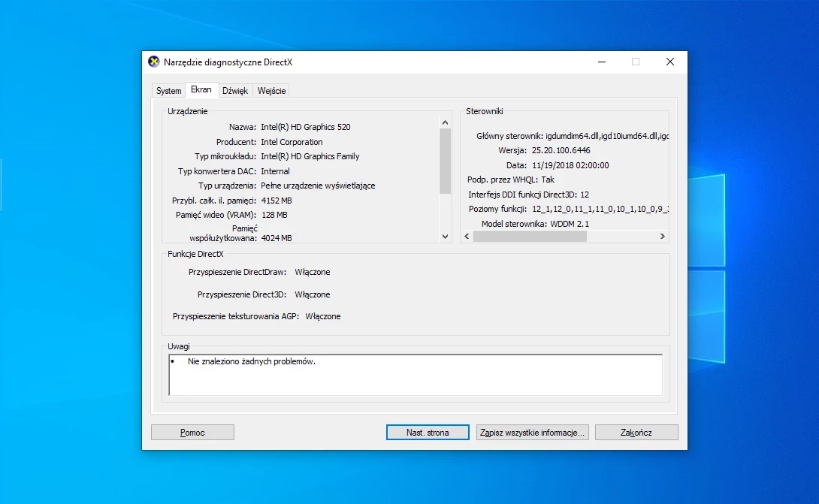The width and height of the screenshot is (819, 504).
Task: Click the Intel(R) HD Graphics Family value
Action: click(310, 156)
